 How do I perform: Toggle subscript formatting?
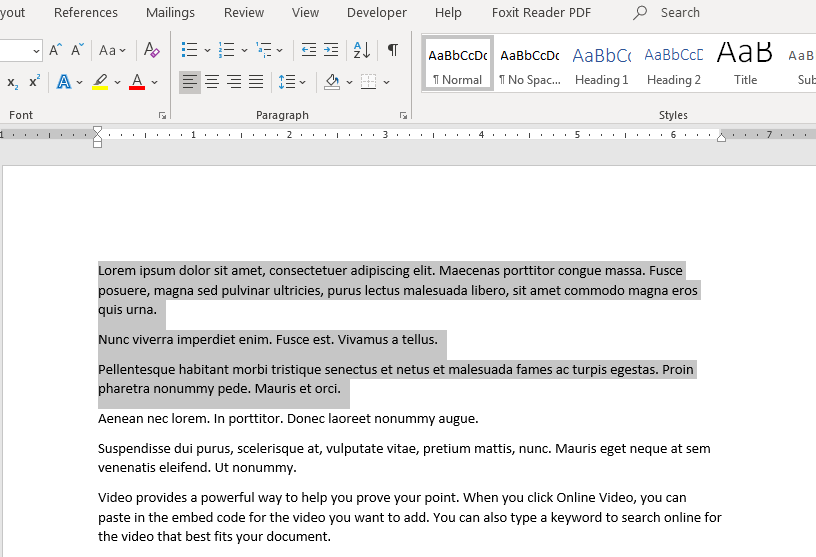pos(13,82)
